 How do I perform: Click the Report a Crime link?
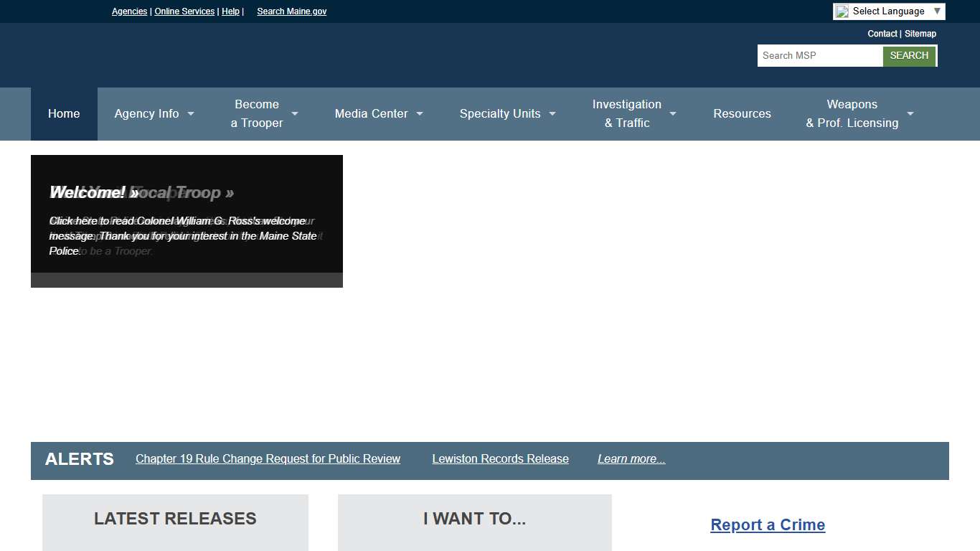click(768, 525)
